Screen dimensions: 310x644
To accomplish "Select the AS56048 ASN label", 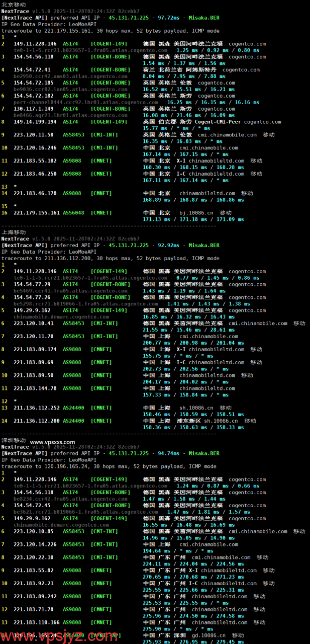I will [73, 213].
